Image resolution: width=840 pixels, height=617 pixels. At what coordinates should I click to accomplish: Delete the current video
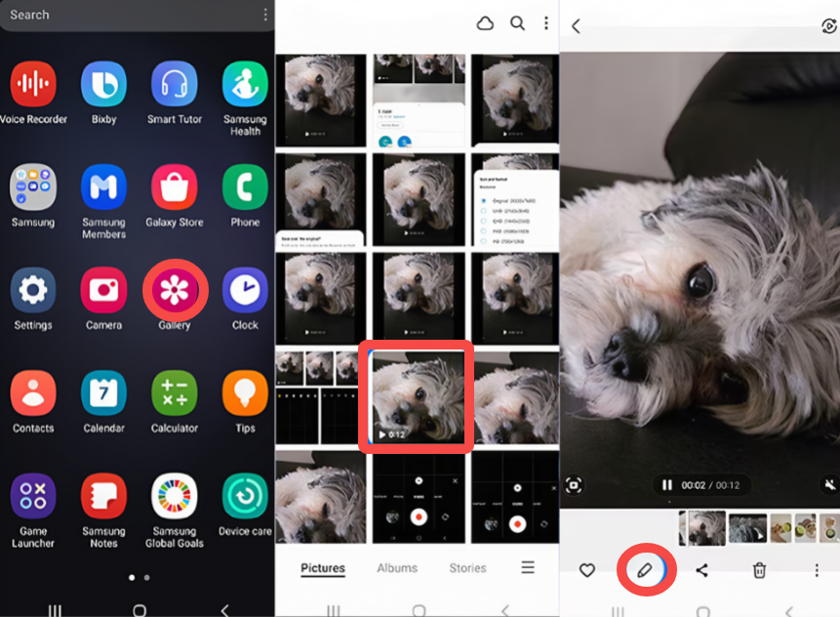coord(760,570)
